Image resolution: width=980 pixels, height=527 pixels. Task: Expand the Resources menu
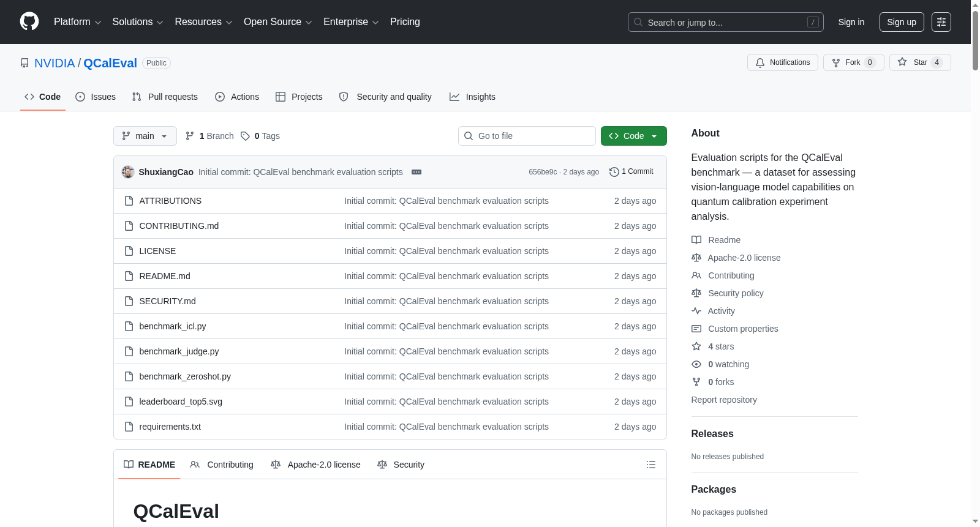[203, 22]
